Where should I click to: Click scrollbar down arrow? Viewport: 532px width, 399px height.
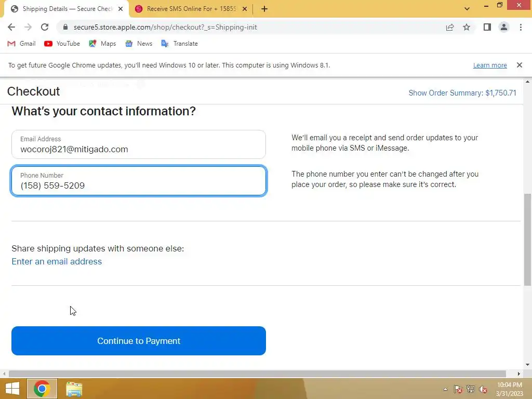(x=528, y=365)
